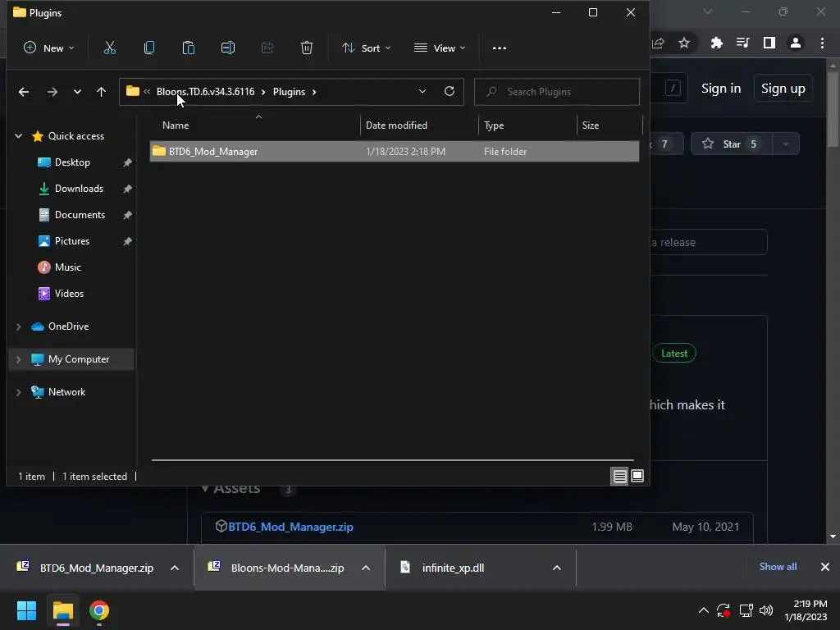
Task: Open Chrome media control icon
Action: pyautogui.click(x=743, y=43)
